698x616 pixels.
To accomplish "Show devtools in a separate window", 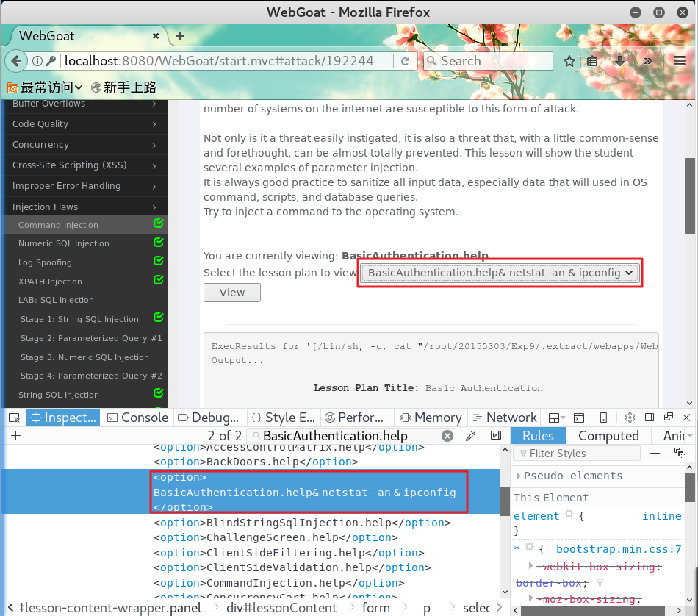I will click(x=668, y=417).
